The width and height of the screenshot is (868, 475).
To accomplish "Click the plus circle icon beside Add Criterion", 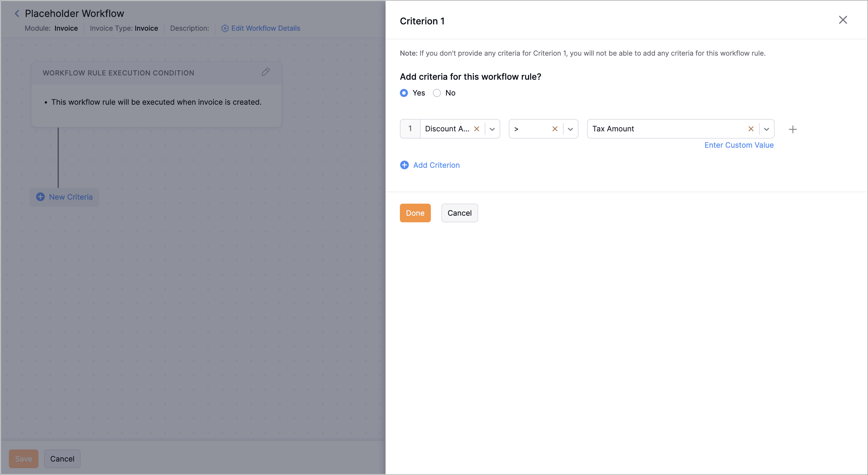I will (404, 165).
